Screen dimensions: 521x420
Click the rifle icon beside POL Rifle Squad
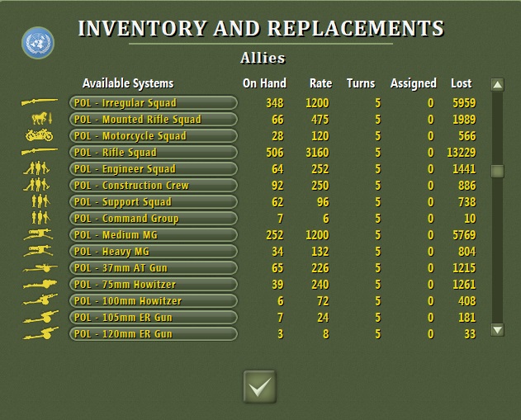(x=40, y=151)
